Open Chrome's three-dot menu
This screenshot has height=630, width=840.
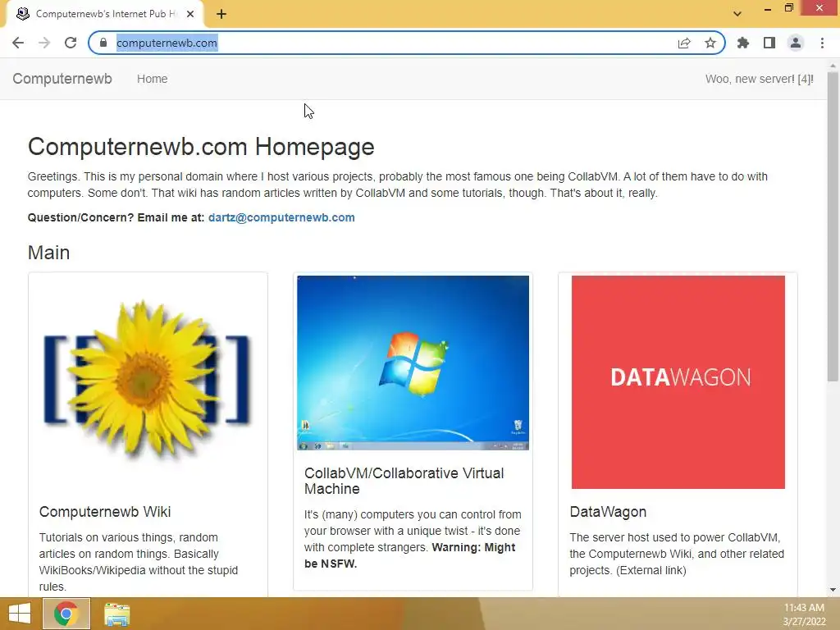822,43
